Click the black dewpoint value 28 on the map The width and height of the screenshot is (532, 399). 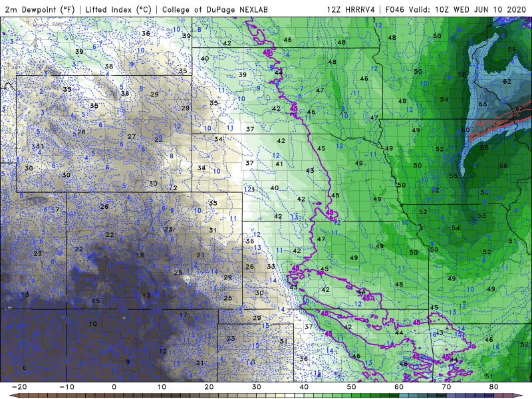[x=81, y=132]
